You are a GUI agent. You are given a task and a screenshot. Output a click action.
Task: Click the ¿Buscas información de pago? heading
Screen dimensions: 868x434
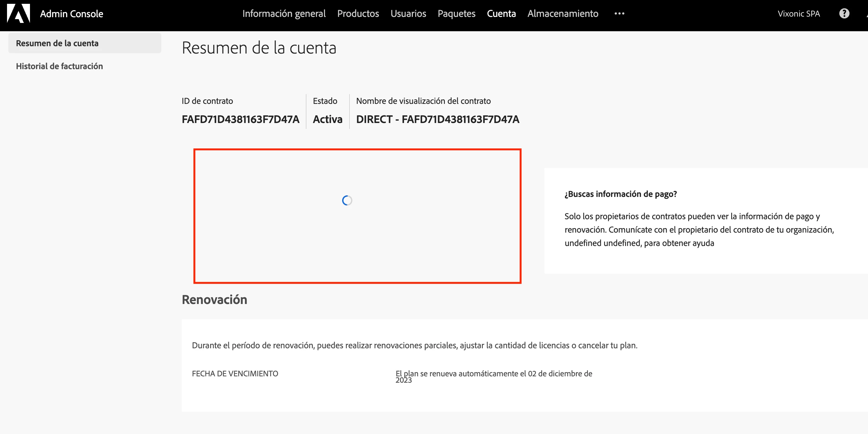tap(621, 194)
